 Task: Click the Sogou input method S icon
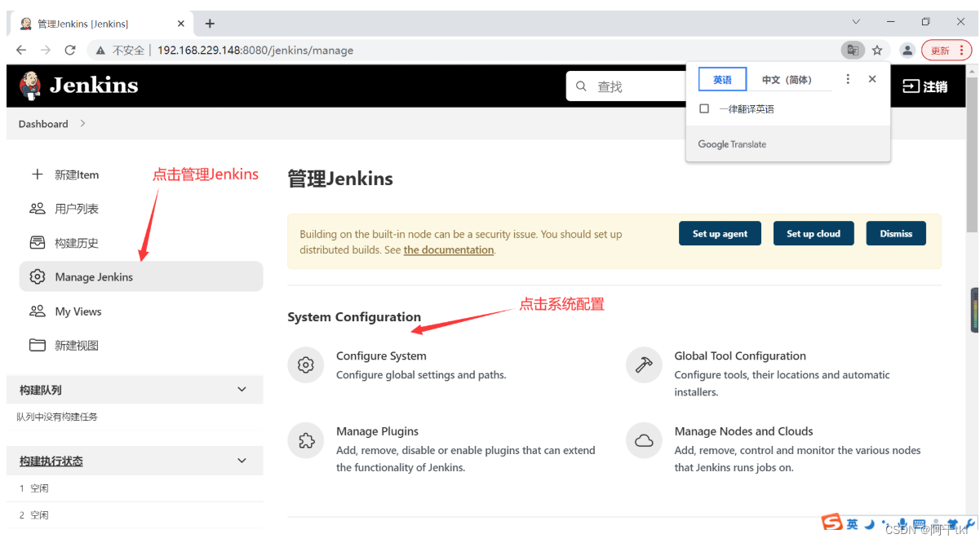[831, 523]
